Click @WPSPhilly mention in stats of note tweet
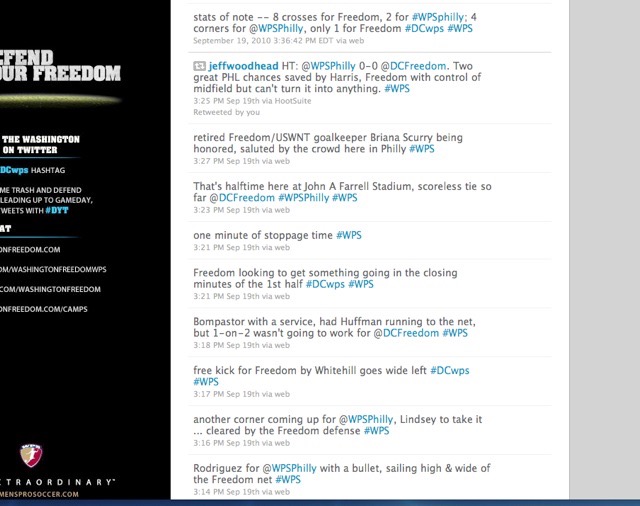 (x=276, y=29)
